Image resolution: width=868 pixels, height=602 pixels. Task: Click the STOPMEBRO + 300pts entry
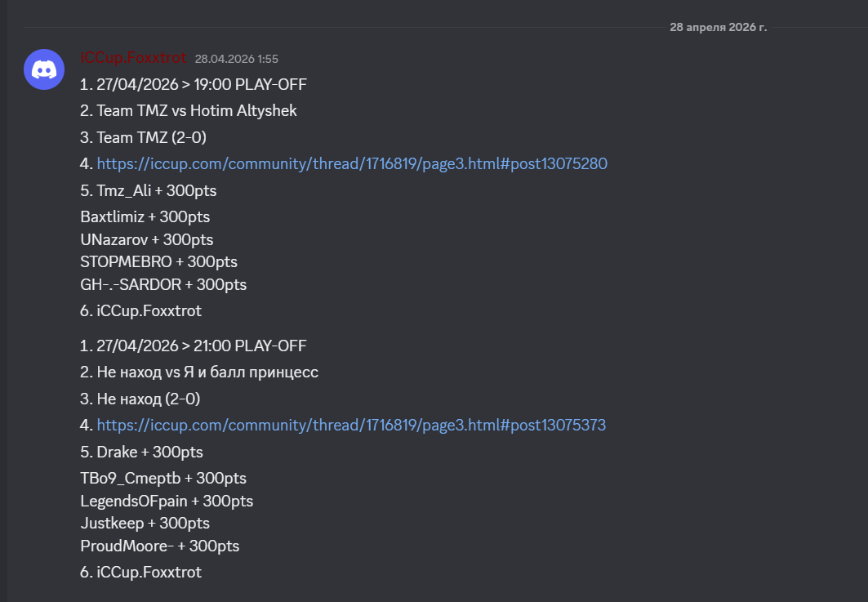point(159,262)
